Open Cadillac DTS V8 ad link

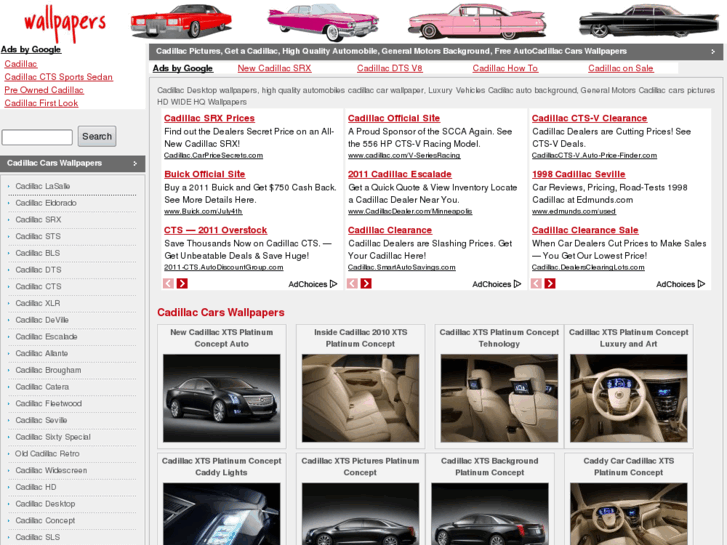(389, 68)
